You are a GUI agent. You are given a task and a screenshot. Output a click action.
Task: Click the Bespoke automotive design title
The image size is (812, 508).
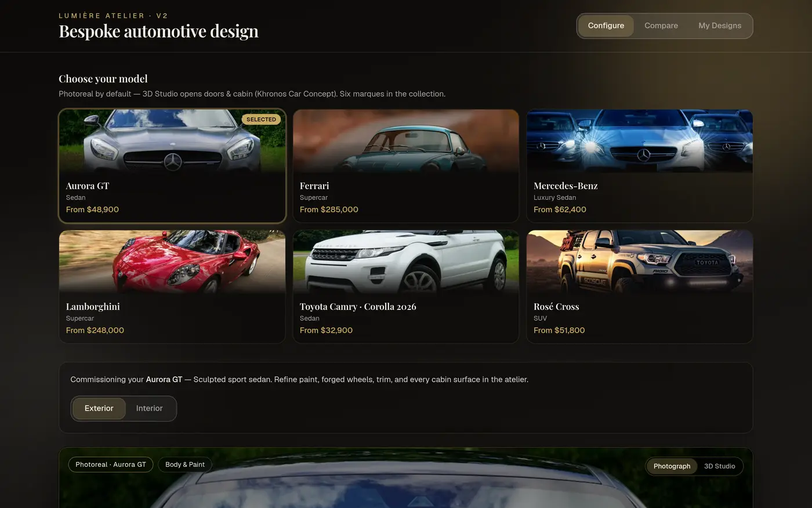(159, 31)
